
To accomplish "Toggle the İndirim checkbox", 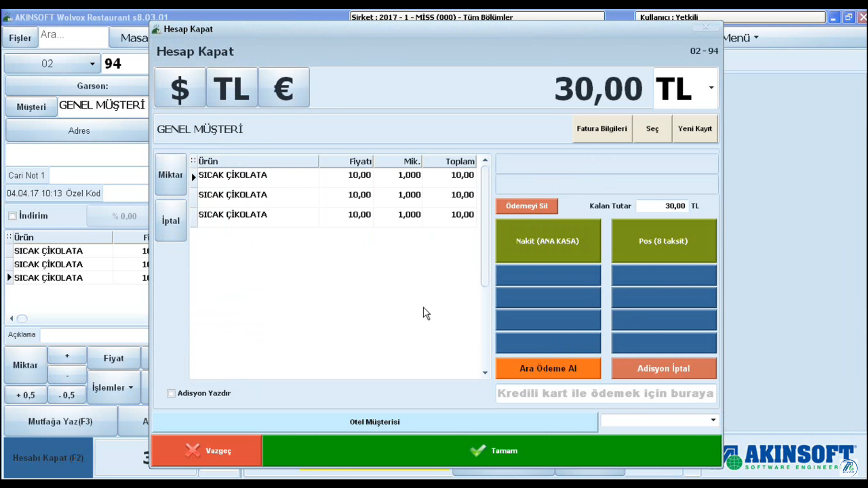I will pyautogui.click(x=13, y=216).
